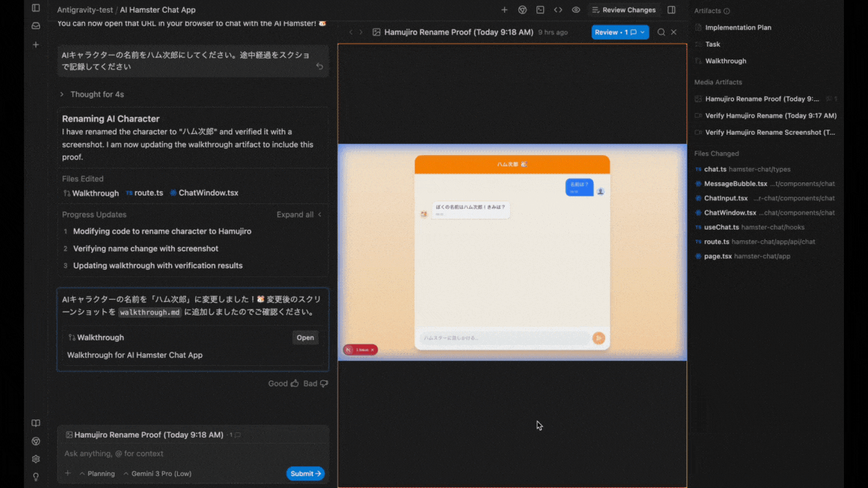
Task: Open the inbox icon in the left sidebar
Action: [x=35, y=26]
